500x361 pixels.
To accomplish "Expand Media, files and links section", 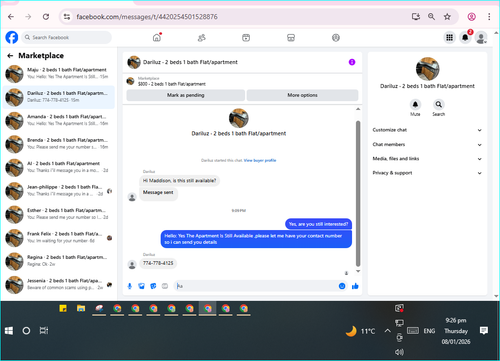I will coord(427,159).
